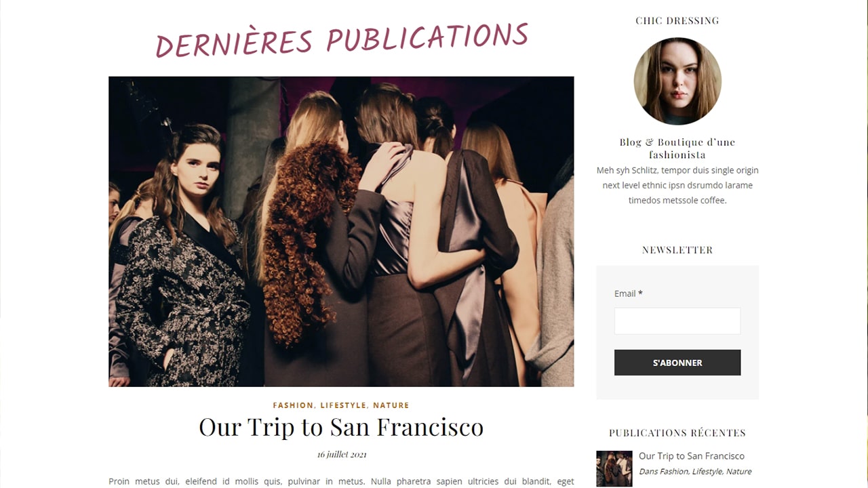The height and width of the screenshot is (488, 868).
Task: Click the circular Chic Dressing profile photo
Action: pyautogui.click(x=677, y=81)
